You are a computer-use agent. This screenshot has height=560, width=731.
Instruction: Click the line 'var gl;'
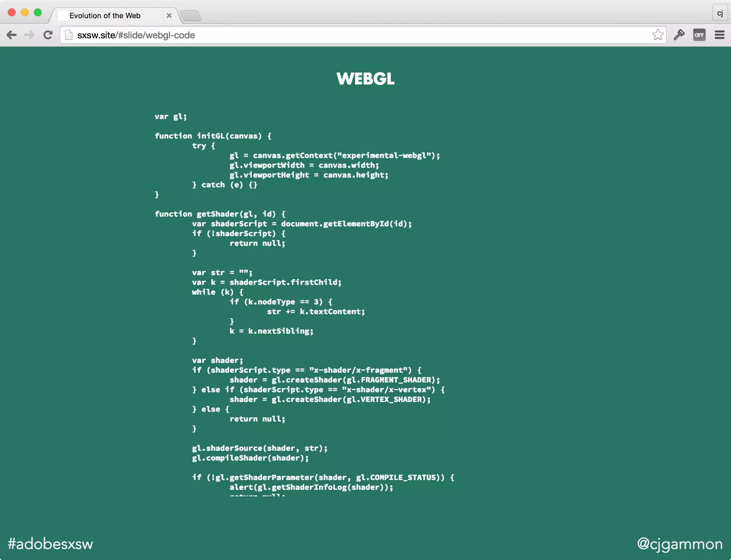171,117
